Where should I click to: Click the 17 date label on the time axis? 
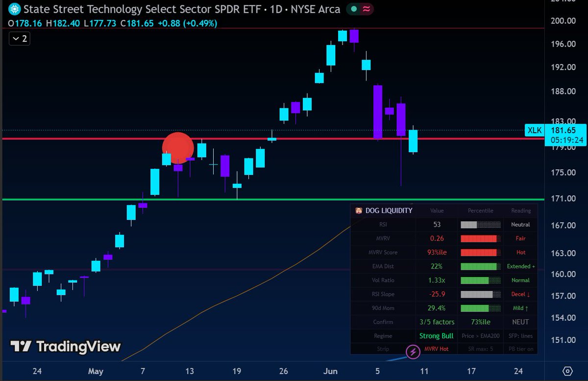pos(471,371)
